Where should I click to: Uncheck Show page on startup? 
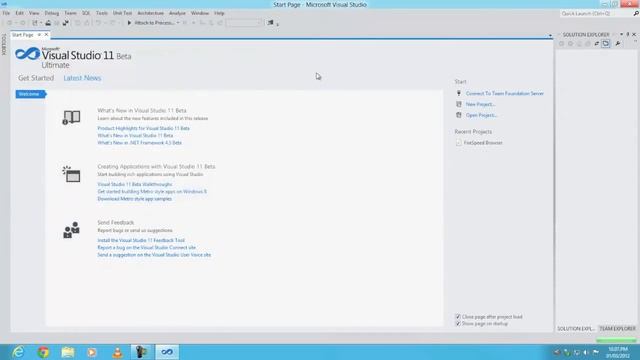pyautogui.click(x=458, y=324)
